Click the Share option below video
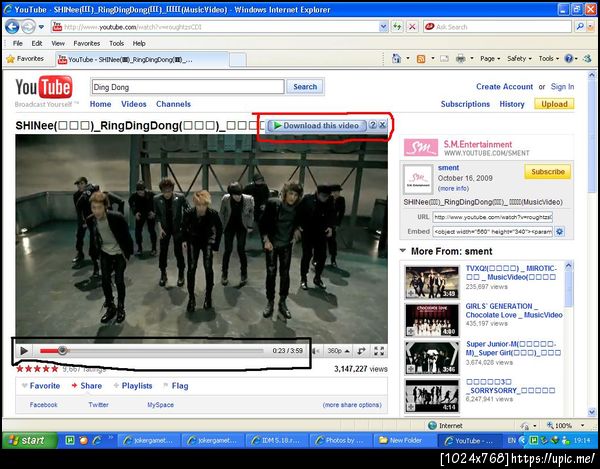This screenshot has height=469, width=600. pyautogui.click(x=86, y=386)
